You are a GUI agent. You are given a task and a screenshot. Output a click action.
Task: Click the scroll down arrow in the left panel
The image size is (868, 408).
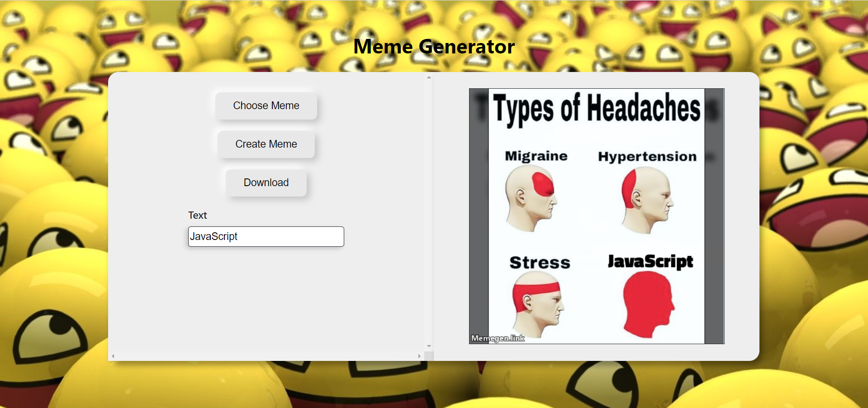pyautogui.click(x=429, y=346)
